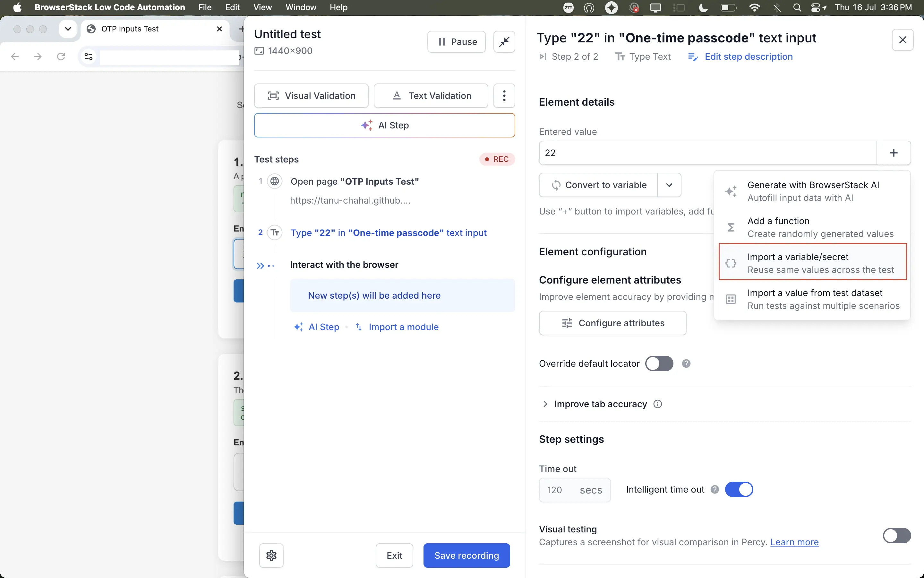Click the headphones icon in menu bar
This screenshot has width=924, height=578.
pos(589,8)
